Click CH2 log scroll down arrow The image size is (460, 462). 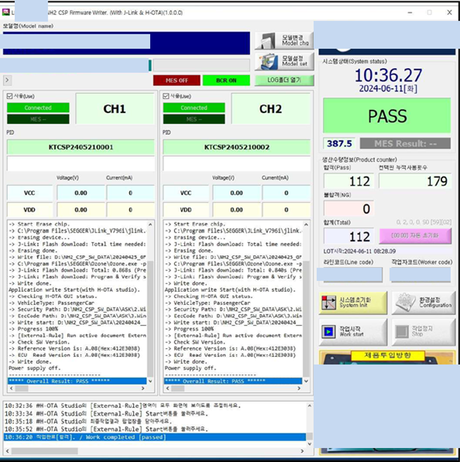306,381
